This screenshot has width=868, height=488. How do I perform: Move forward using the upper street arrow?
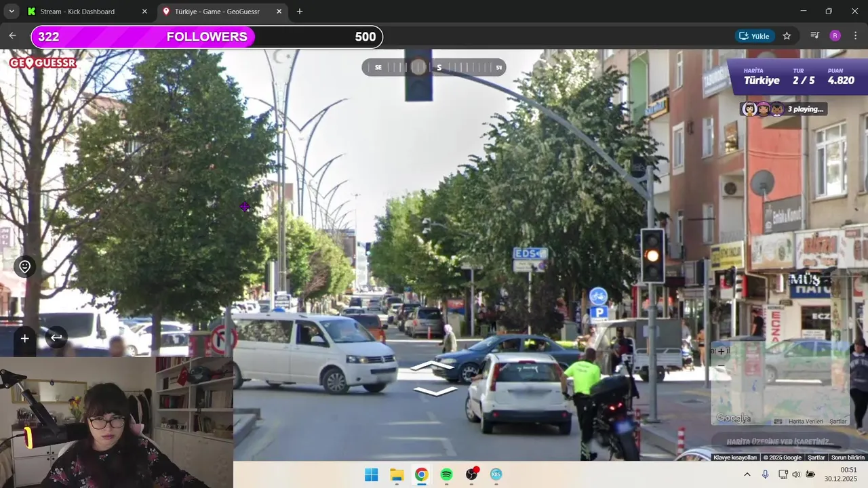click(432, 366)
